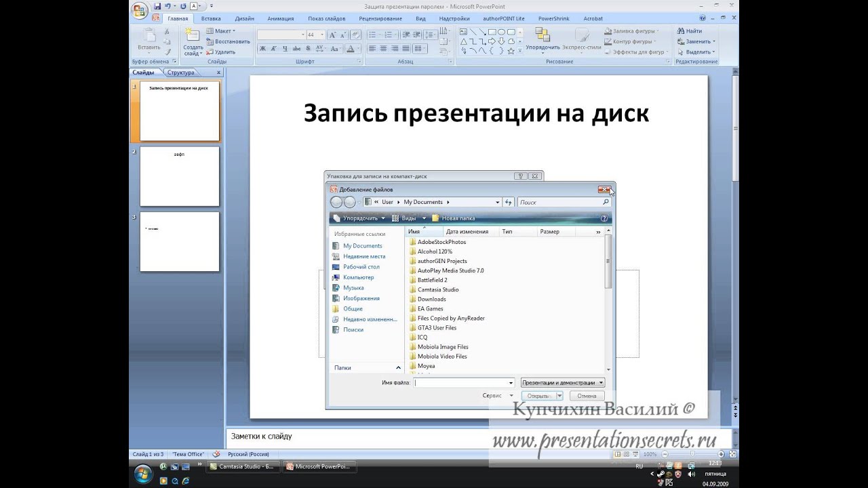Open file type filter dropdown
Image resolution: width=868 pixels, height=488 pixels.
tap(562, 383)
